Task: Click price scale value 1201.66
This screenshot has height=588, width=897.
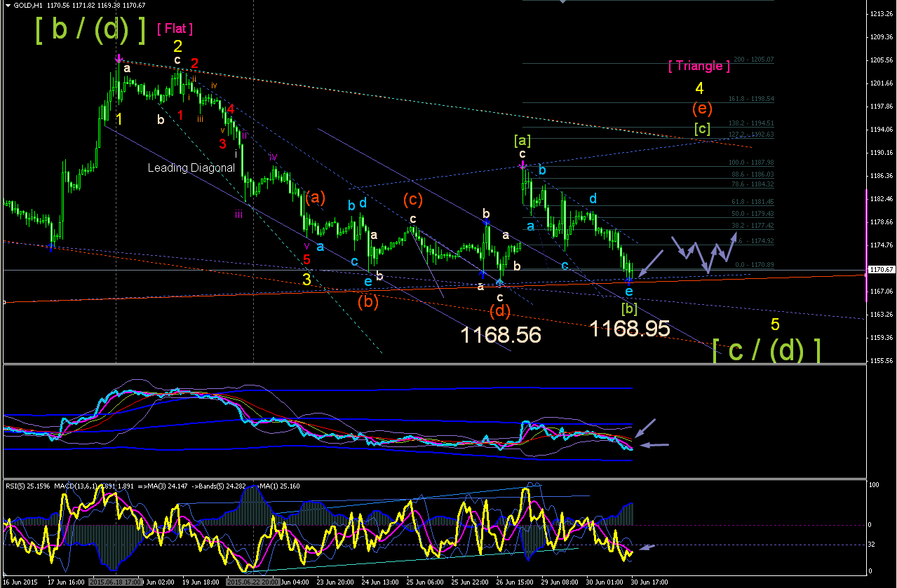Action: pyautogui.click(x=881, y=83)
